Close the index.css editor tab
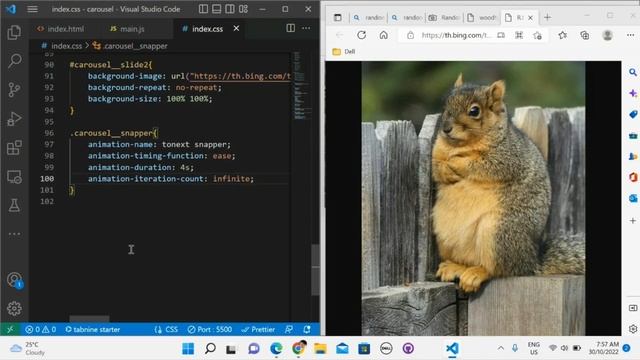 click(236, 28)
